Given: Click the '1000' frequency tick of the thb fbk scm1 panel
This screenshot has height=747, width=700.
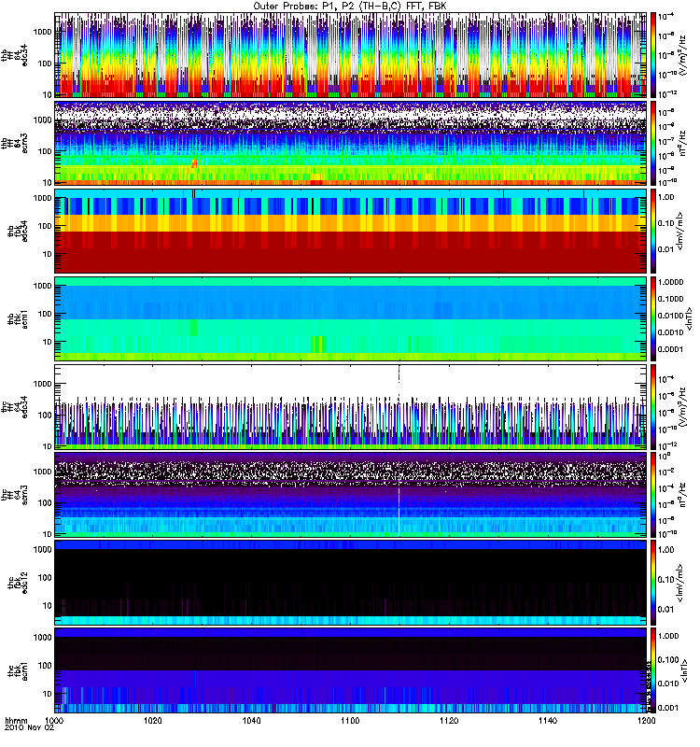Looking at the screenshot, I should pos(43,286).
